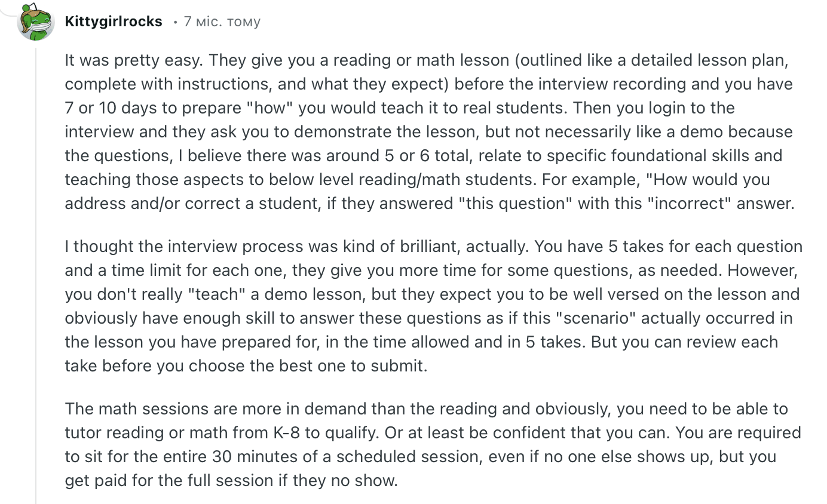This screenshot has height=504, width=827.
Task: Click Kittygirlrocks' green avatar image
Action: click(36, 22)
